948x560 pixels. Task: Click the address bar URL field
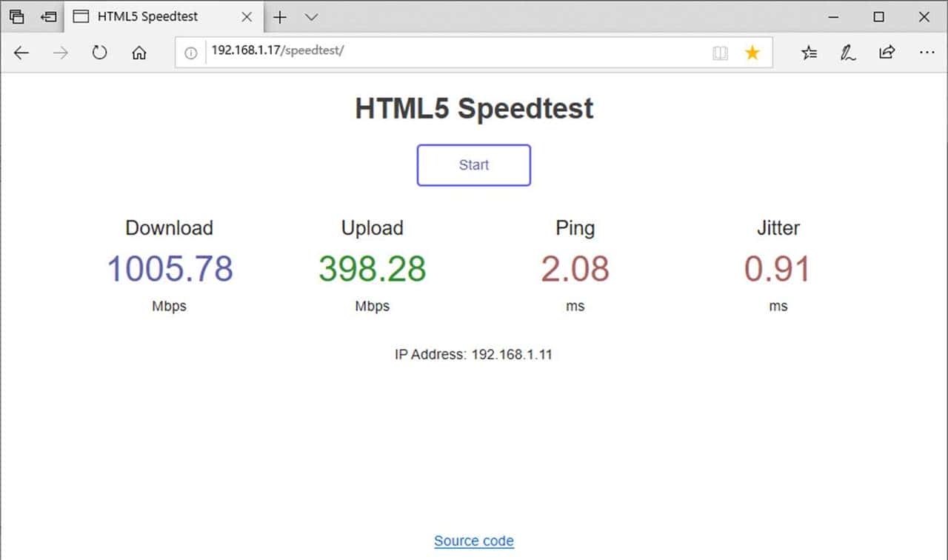(x=444, y=53)
